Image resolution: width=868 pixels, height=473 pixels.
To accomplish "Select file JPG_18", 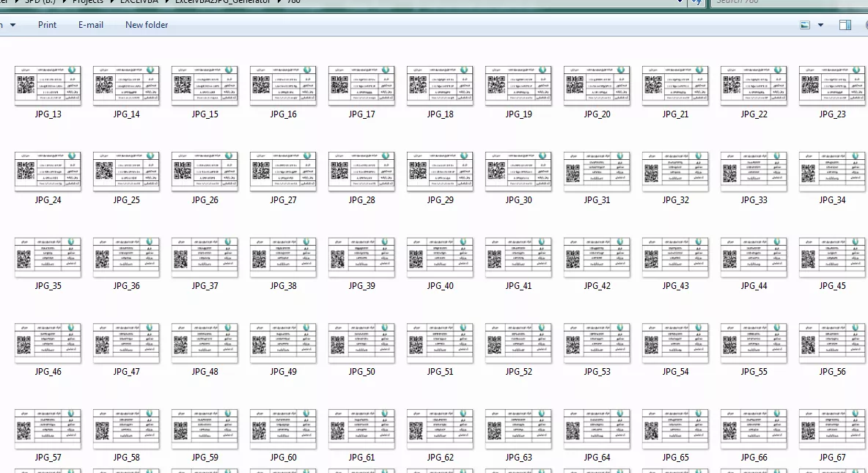I will point(440,85).
